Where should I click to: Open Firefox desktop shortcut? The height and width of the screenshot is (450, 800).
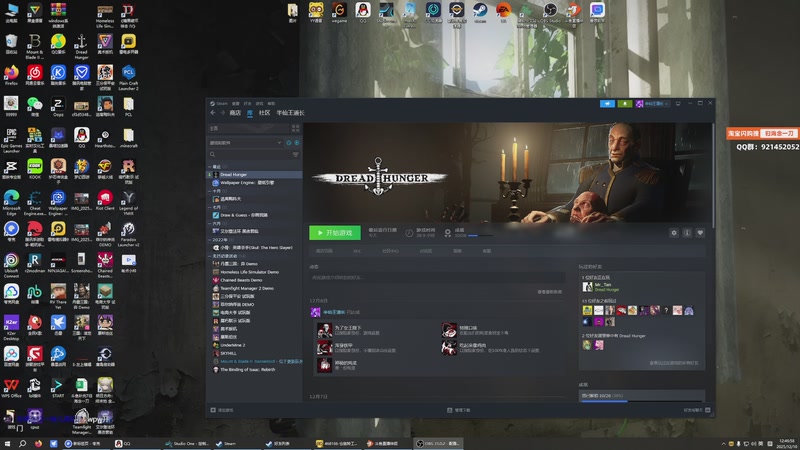point(11,76)
